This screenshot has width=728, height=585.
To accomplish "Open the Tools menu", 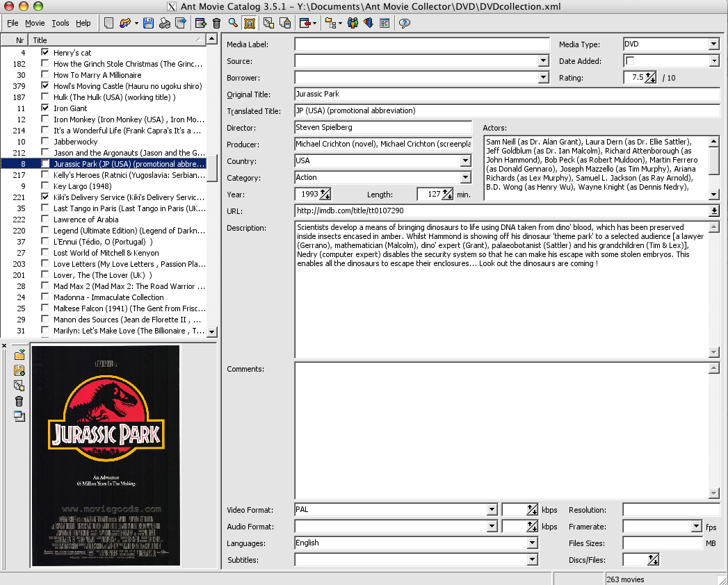I will [60, 23].
